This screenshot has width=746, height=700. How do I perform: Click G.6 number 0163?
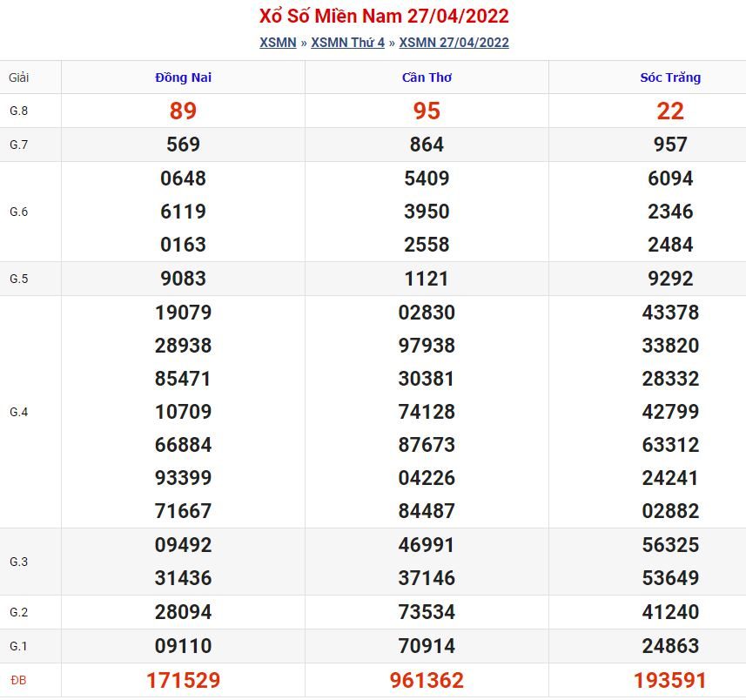183,245
